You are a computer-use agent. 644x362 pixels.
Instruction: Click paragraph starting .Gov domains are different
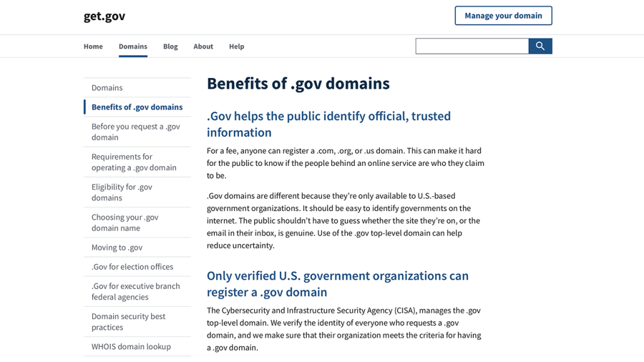(343, 221)
